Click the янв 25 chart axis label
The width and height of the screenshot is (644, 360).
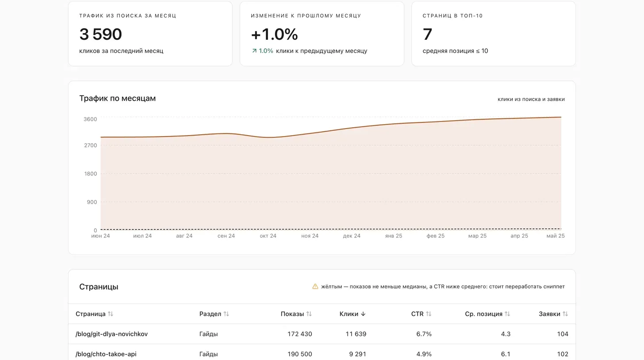pos(394,236)
